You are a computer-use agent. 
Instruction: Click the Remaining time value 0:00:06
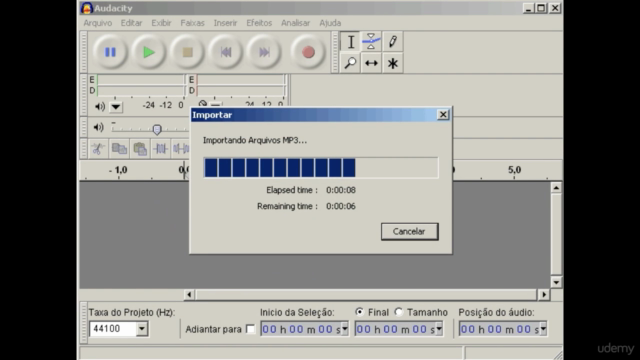[341, 207]
